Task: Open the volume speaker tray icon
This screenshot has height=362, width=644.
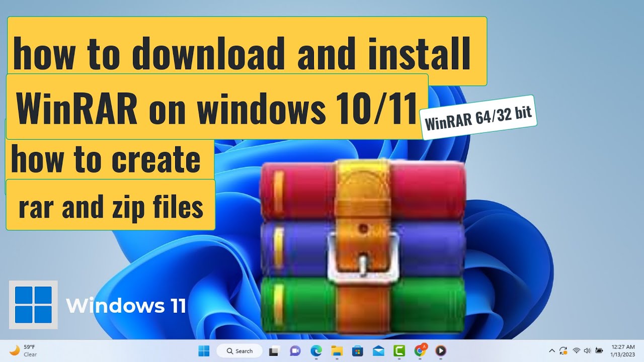Action: tap(587, 350)
